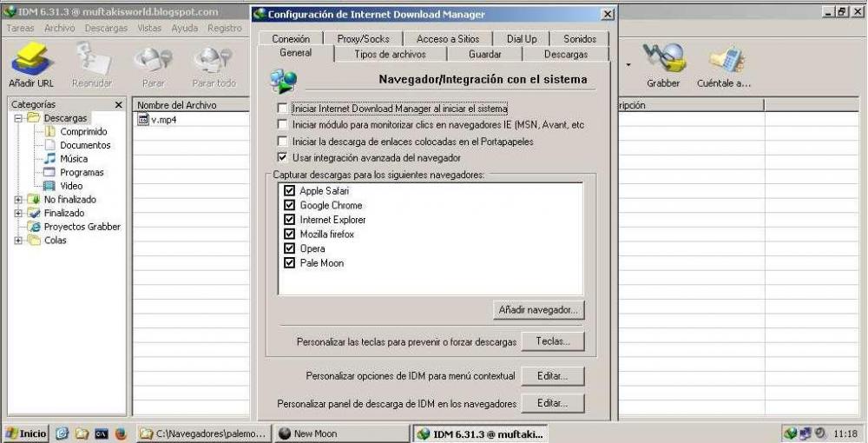Expand the Colas tree node
868x443 pixels.
pos(18,241)
